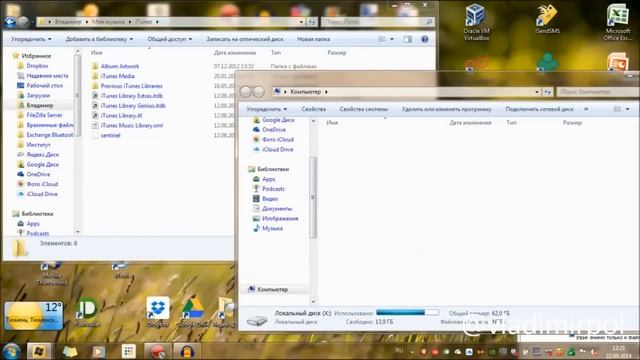
Task: Open Видео library in Компьютер window sidebar
Action: 270,198
